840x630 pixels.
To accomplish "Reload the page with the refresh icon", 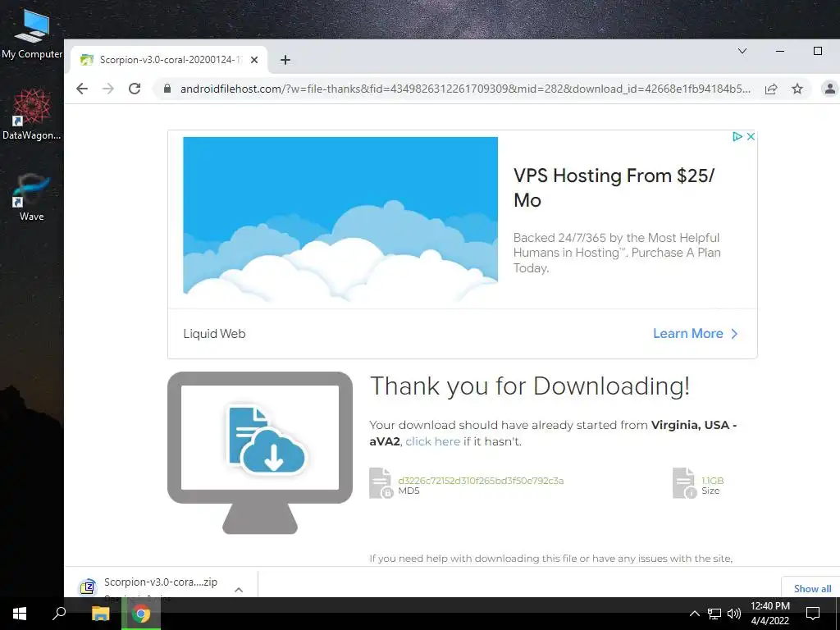I will pos(135,89).
